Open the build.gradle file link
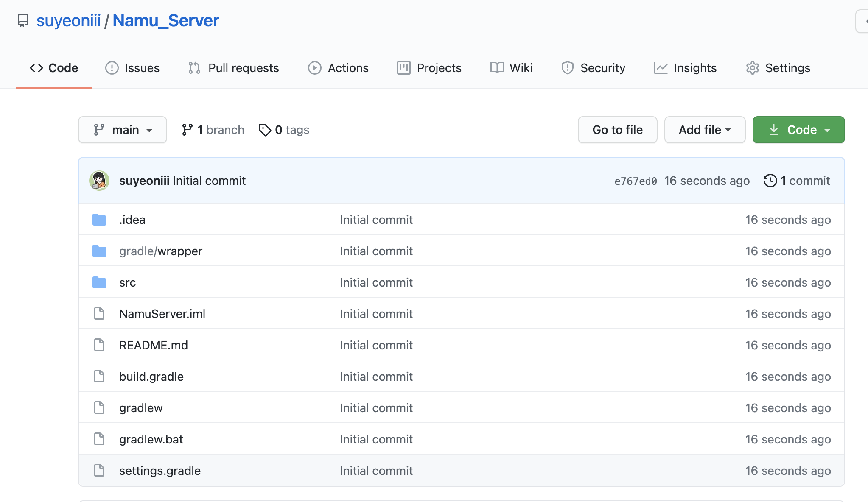Screen dimensions: 868x502 coord(151,376)
